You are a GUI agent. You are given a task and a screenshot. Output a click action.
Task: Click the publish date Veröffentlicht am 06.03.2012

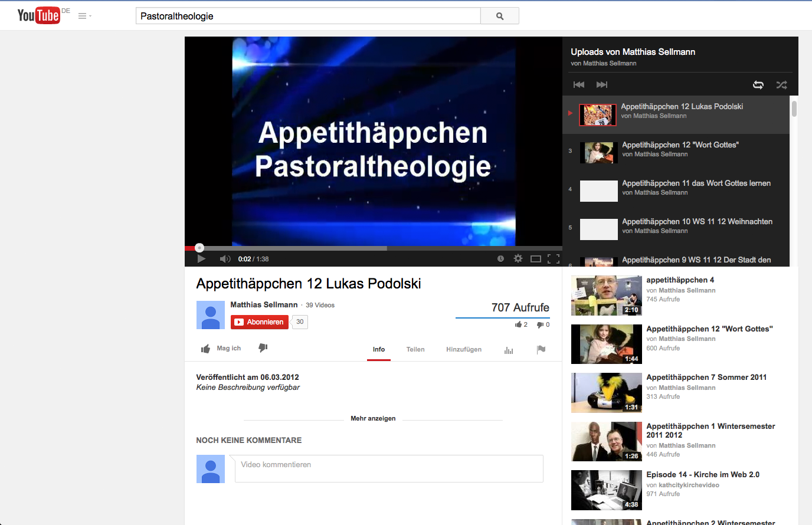(247, 377)
